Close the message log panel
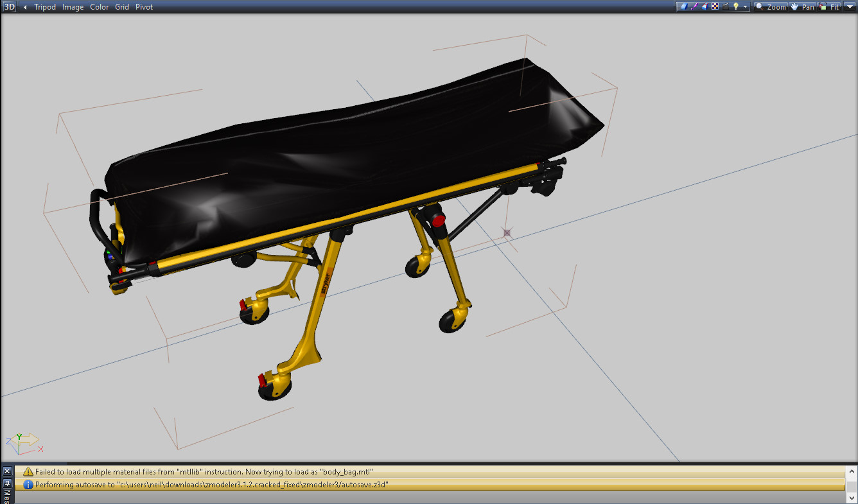This screenshot has height=504, width=858. [8, 471]
